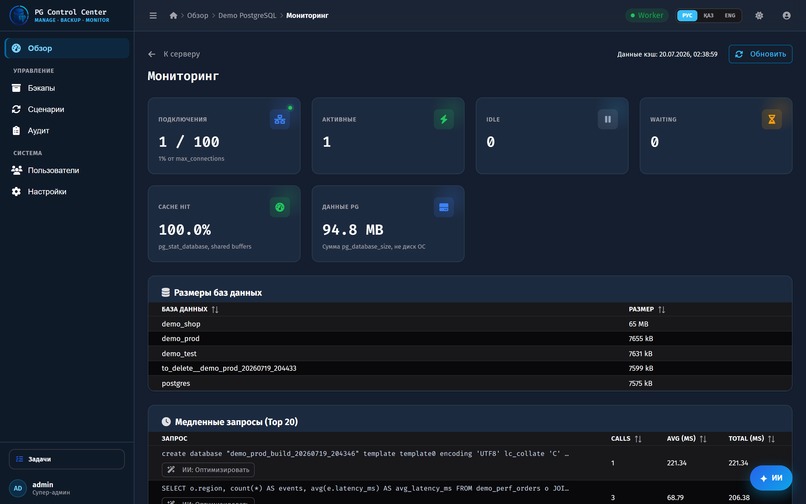806x504 pixels.
Task: Click back arrow next to К серверу
Action: 152,54
